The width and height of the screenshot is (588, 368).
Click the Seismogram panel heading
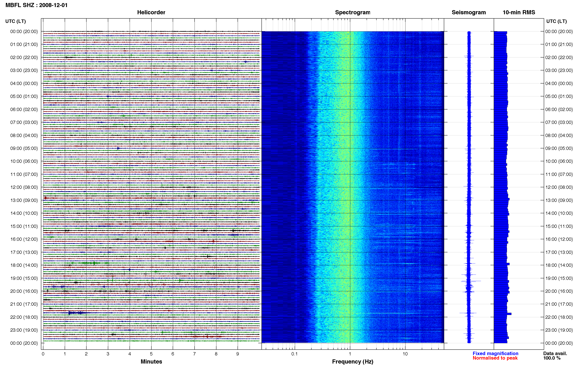point(469,12)
